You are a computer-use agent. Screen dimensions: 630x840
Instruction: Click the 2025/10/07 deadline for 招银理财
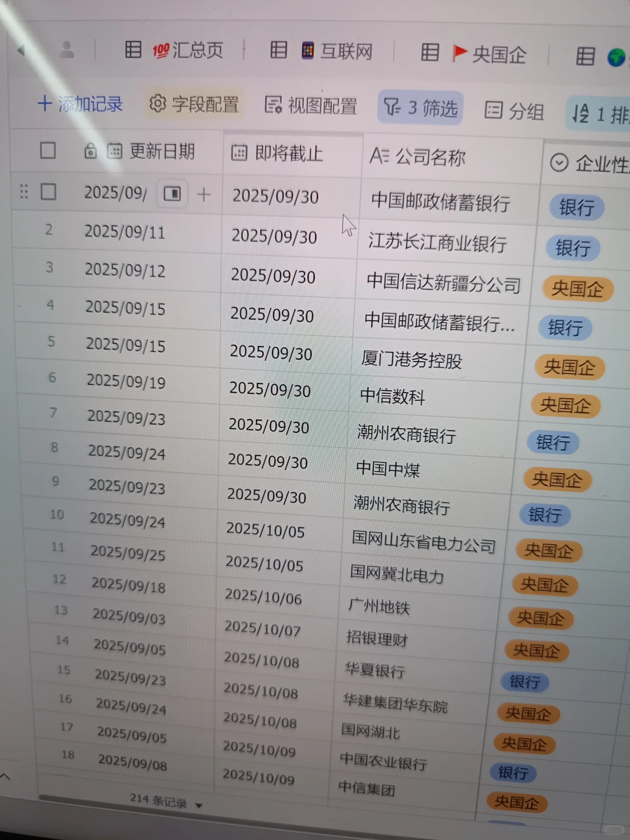262,628
